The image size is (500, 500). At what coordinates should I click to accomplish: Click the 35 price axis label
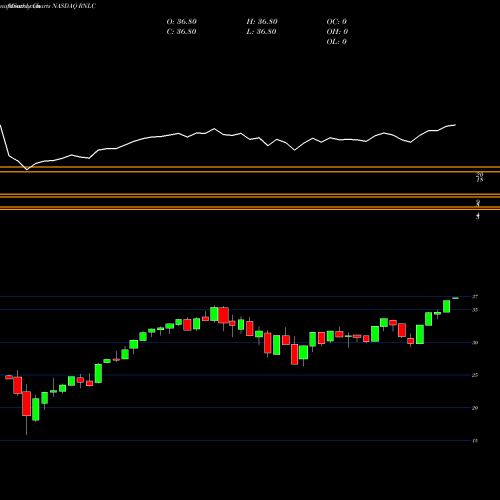[475, 310]
